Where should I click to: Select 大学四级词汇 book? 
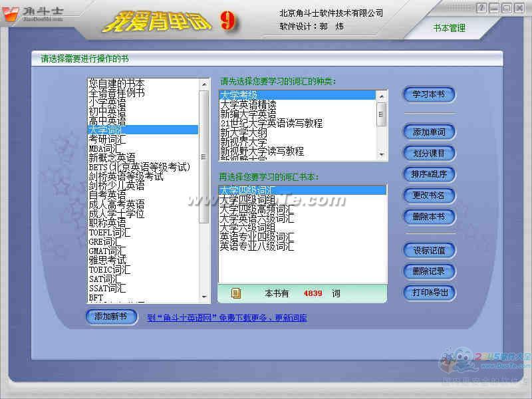click(x=303, y=190)
